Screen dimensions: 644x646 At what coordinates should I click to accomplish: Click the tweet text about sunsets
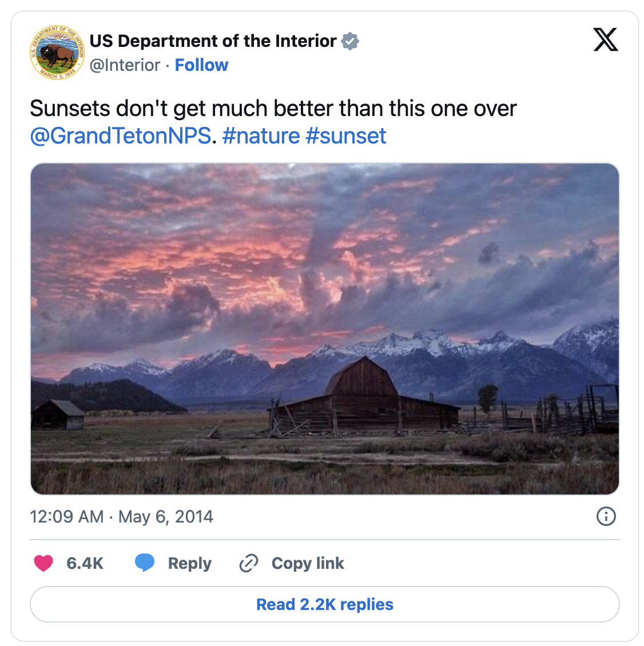(x=273, y=109)
